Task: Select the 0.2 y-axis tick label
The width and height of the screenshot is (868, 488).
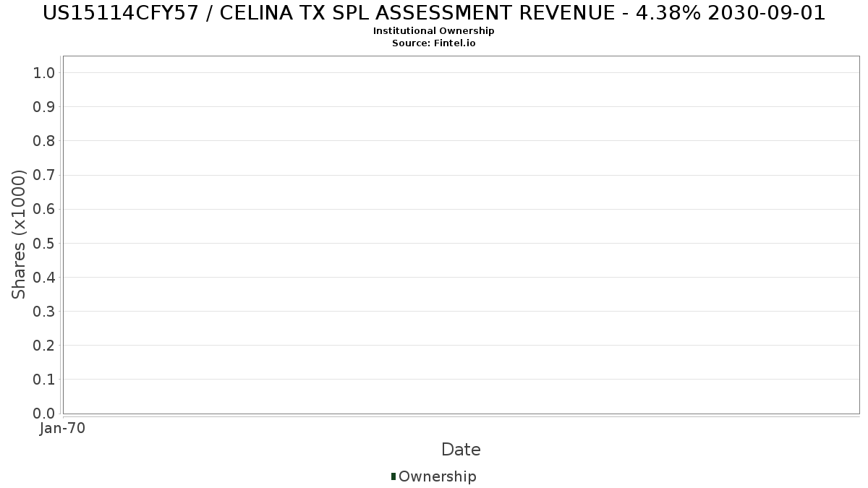Action: (x=44, y=346)
